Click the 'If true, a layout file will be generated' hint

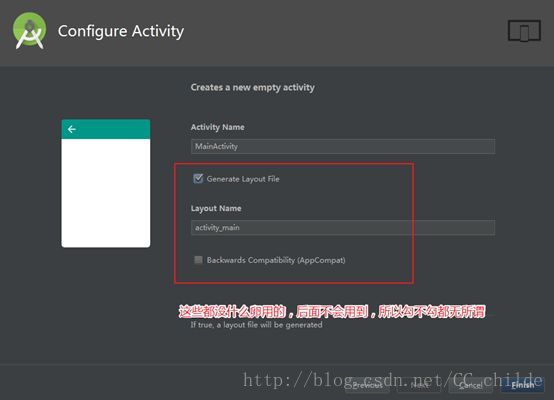pos(257,325)
